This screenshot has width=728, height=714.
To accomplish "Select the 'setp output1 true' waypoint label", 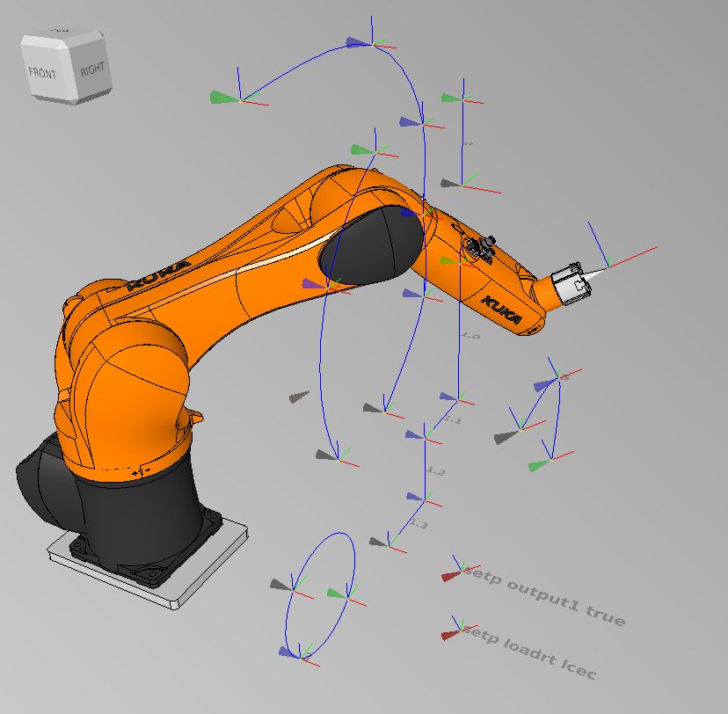I will (x=544, y=594).
